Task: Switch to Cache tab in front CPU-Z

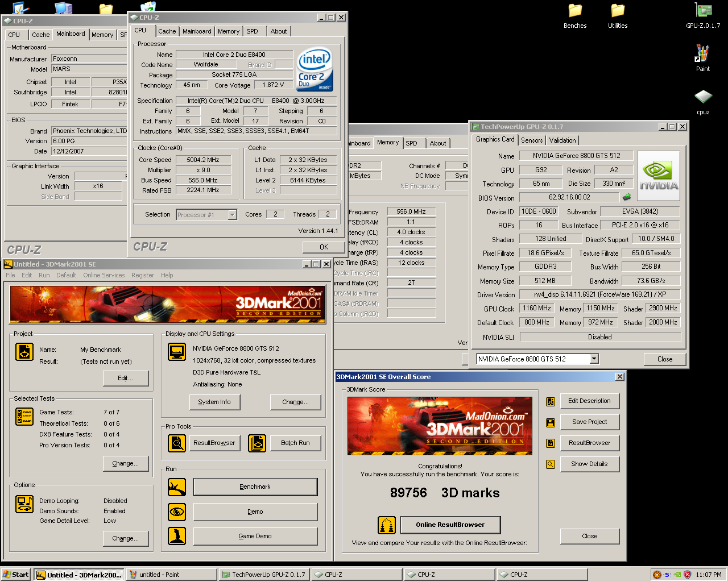Action: click(167, 31)
